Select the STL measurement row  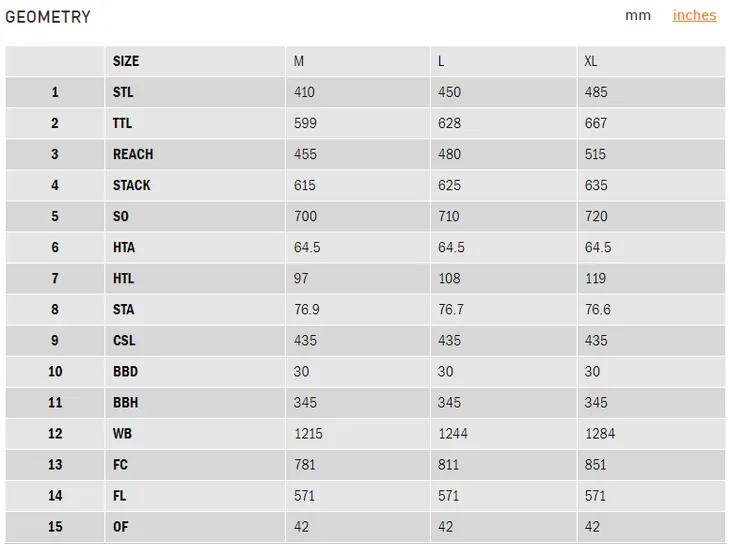pyautogui.click(x=365, y=92)
